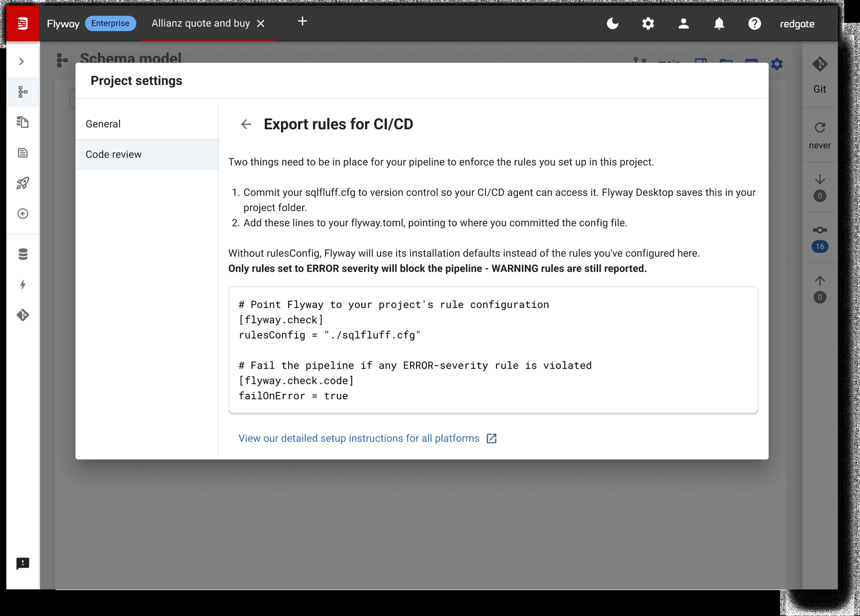Viewport: 860px width, 616px height.
Task: Open the circled back-arrow sidebar icon
Action: pyautogui.click(x=23, y=213)
